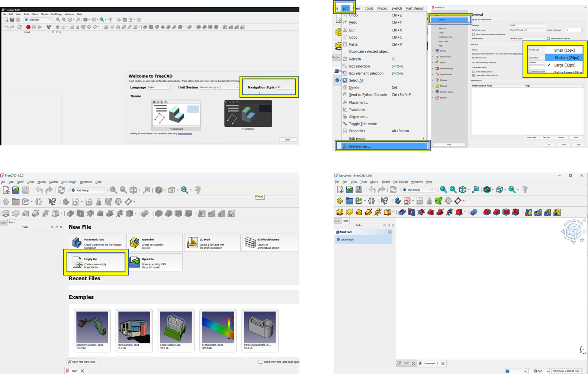Click Create body toolbar icon in Unnamed window
The height and width of the screenshot is (374, 588).
pyautogui.click(x=398, y=201)
